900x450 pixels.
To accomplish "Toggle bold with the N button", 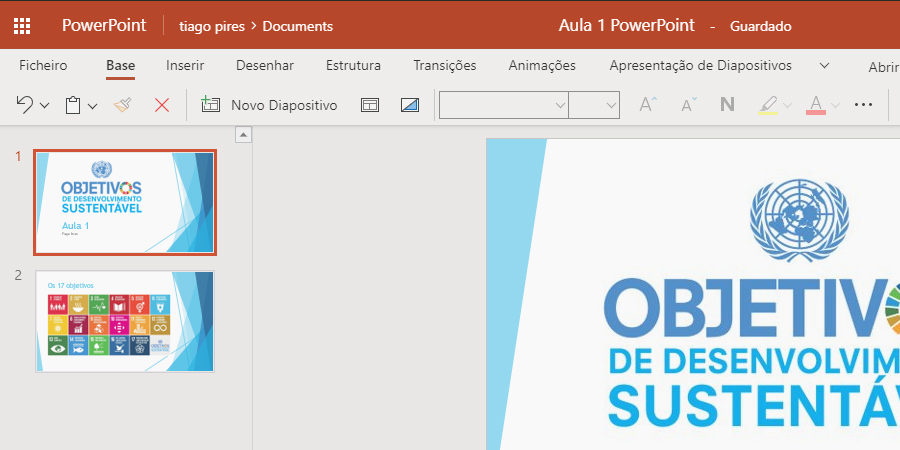I will point(727,104).
